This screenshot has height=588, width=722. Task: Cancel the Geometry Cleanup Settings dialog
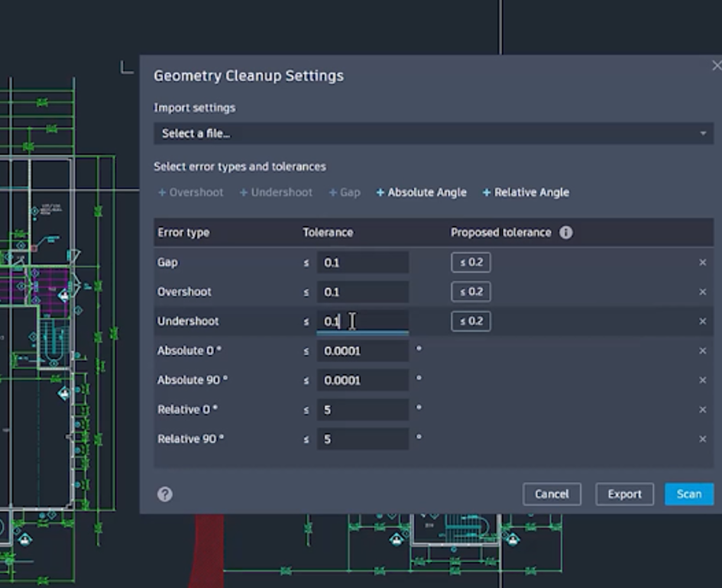point(552,494)
